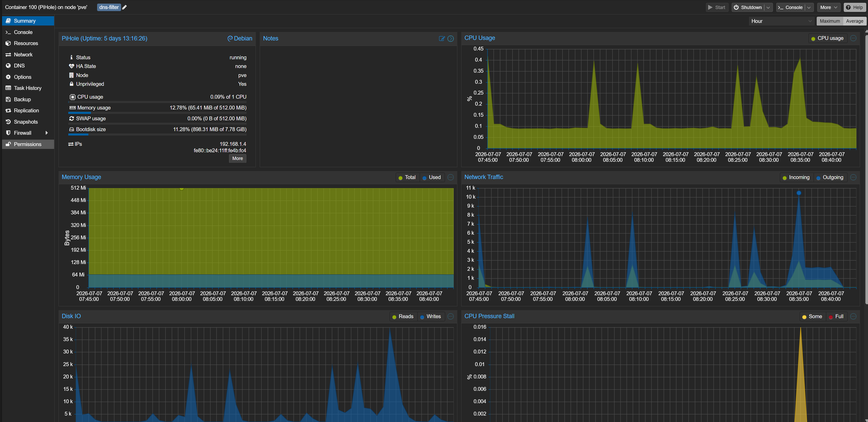Open Permissions in the sidebar
This screenshot has height=422, width=868.
(x=28, y=144)
